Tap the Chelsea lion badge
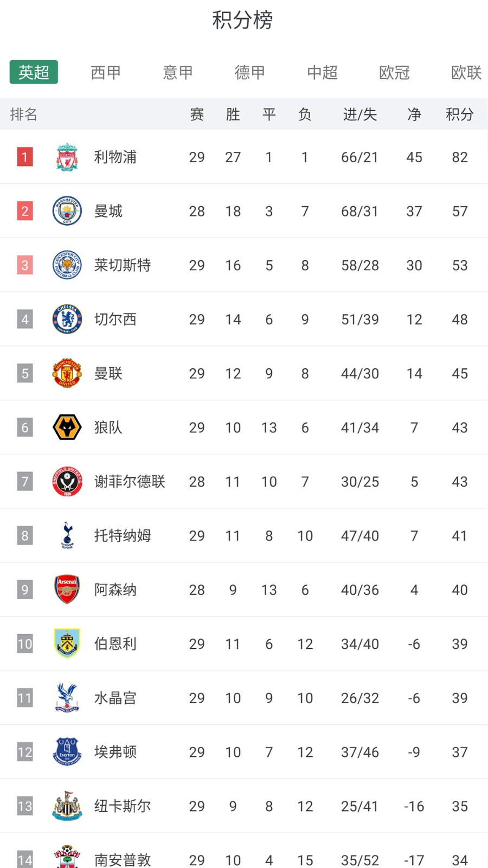 67,319
